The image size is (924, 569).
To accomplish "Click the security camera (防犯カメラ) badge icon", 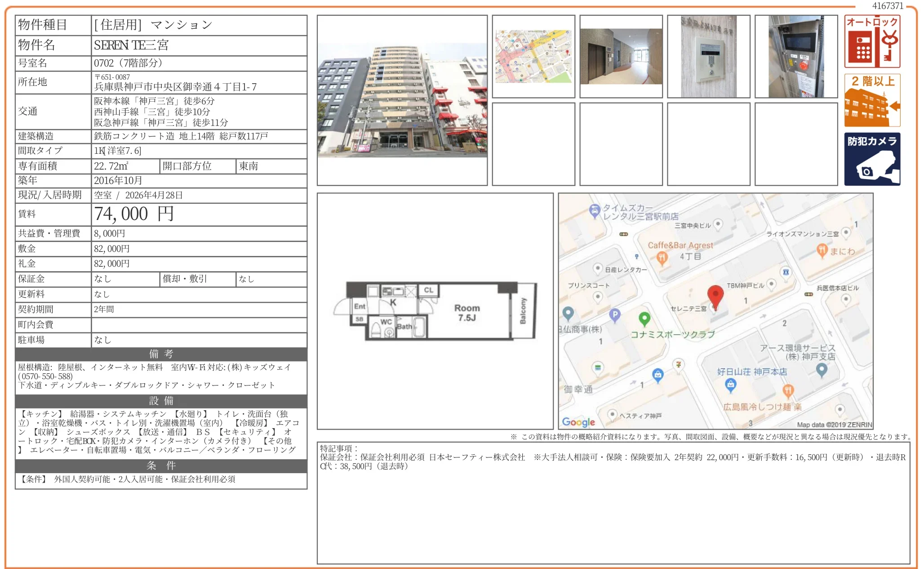I will 872,159.
